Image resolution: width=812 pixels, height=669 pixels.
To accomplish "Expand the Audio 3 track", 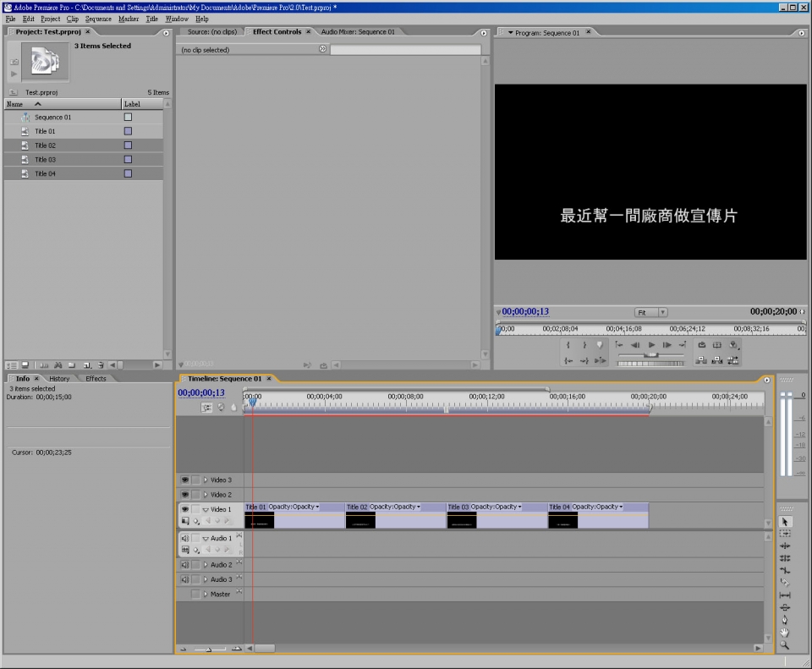I will point(205,579).
